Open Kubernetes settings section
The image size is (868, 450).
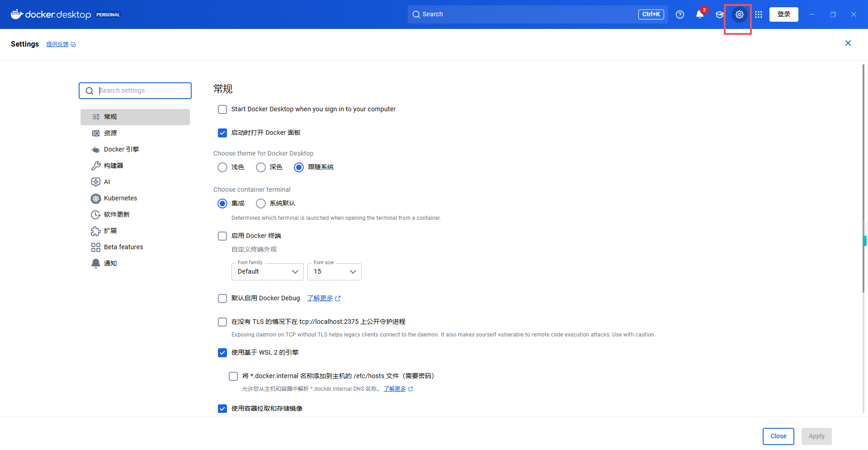click(135, 199)
